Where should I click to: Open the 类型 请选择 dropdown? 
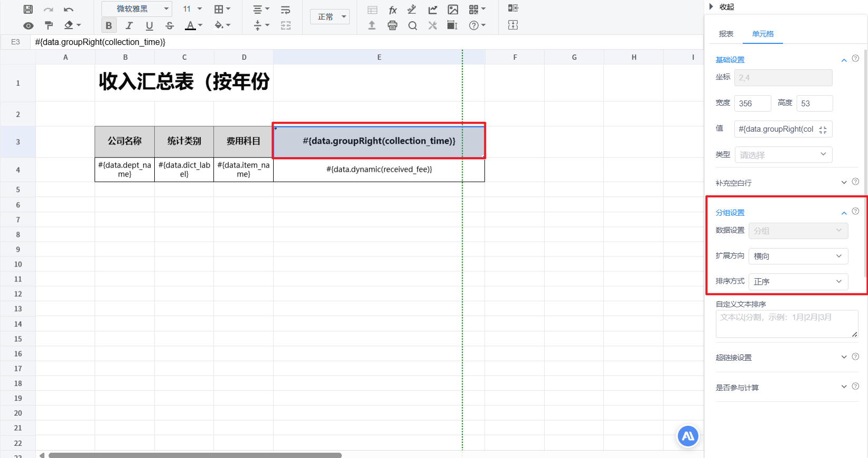783,154
